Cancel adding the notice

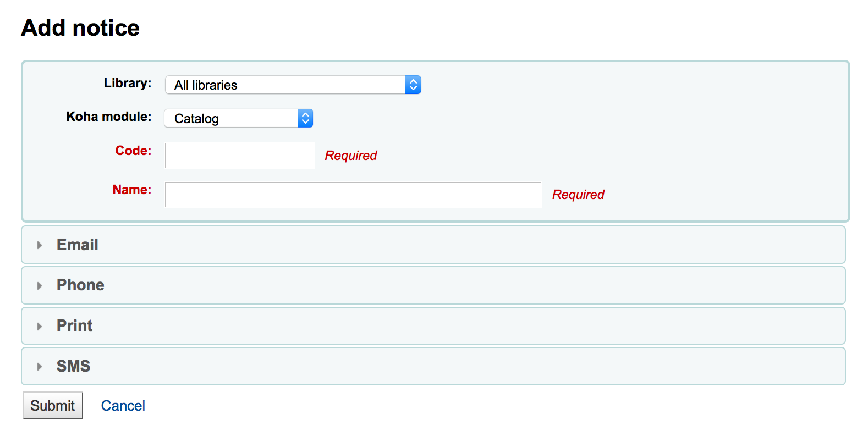click(x=123, y=406)
